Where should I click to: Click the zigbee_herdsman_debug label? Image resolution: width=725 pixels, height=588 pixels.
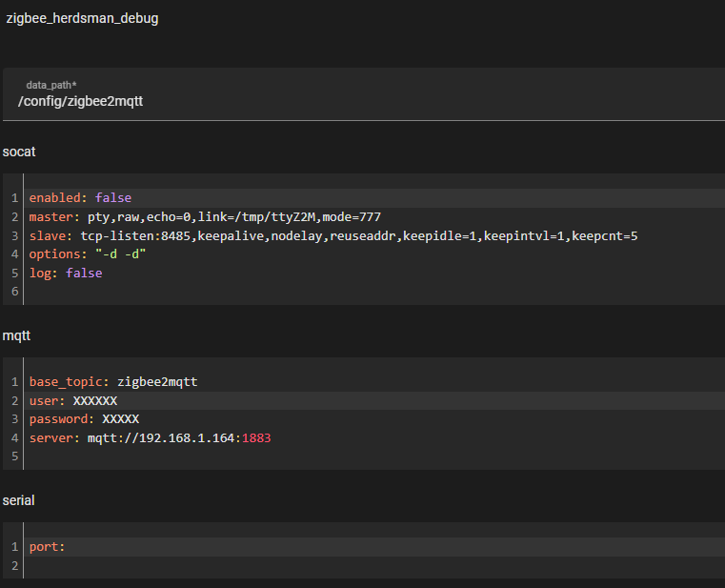[x=82, y=18]
